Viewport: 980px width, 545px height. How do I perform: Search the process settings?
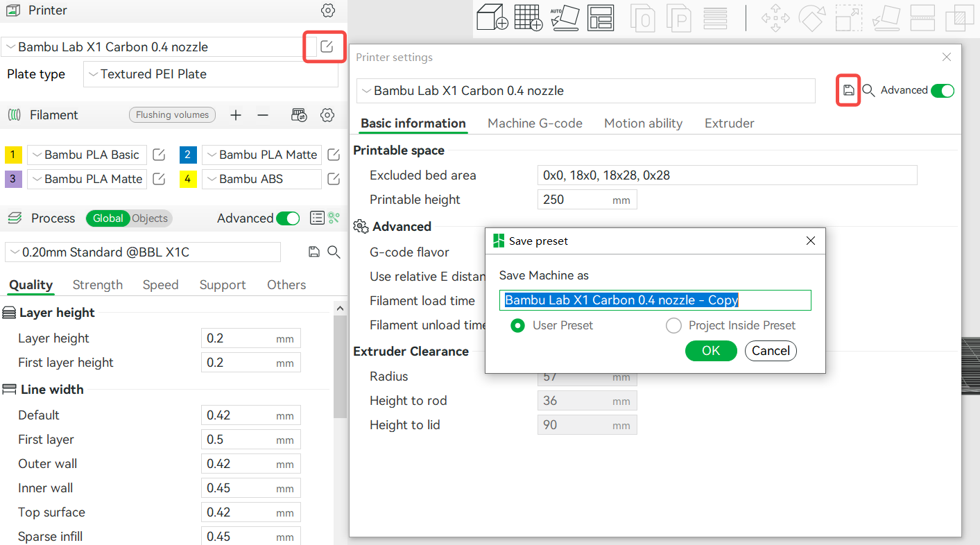[x=334, y=252]
